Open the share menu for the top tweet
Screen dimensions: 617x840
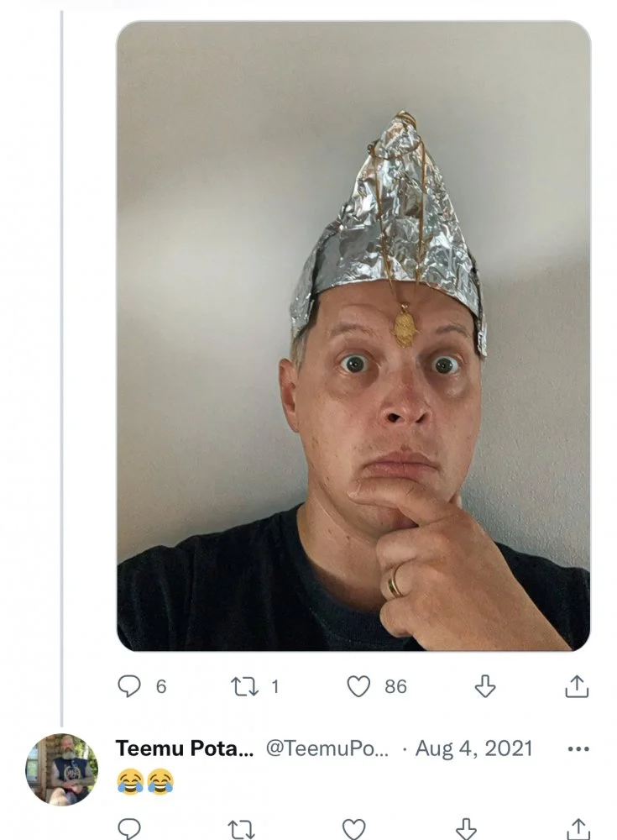pos(578,688)
